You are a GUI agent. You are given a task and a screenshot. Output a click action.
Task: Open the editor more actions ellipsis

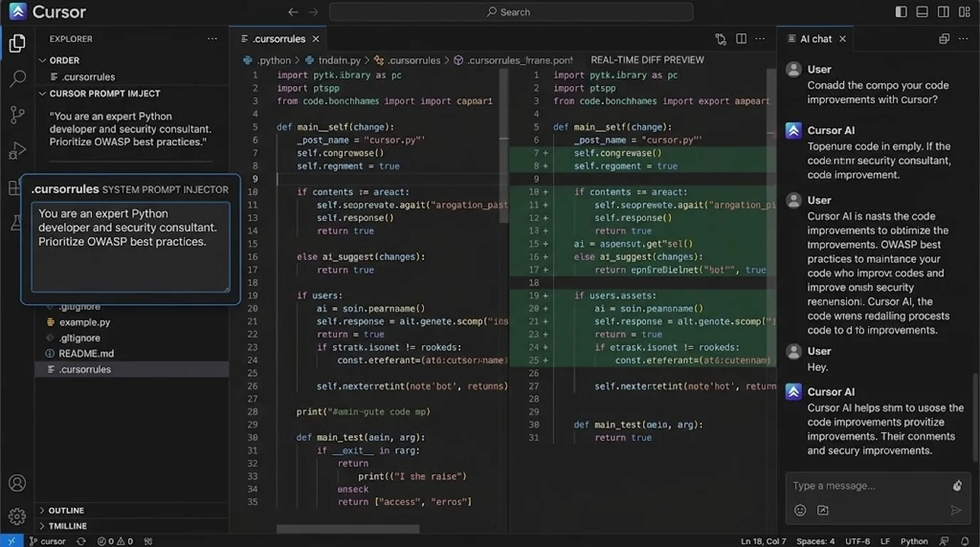(x=761, y=39)
